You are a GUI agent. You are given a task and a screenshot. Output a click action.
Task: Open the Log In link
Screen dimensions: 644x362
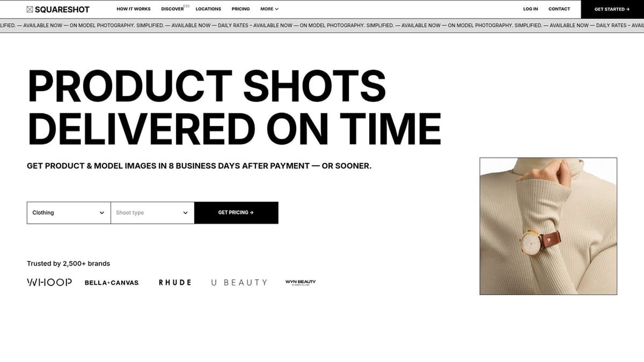[530, 9]
